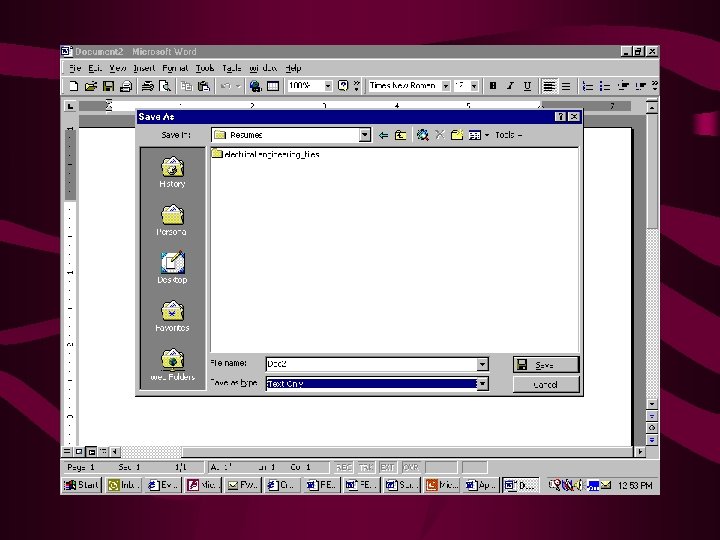
Task: Toggle Bold formatting button
Action: coord(493,86)
